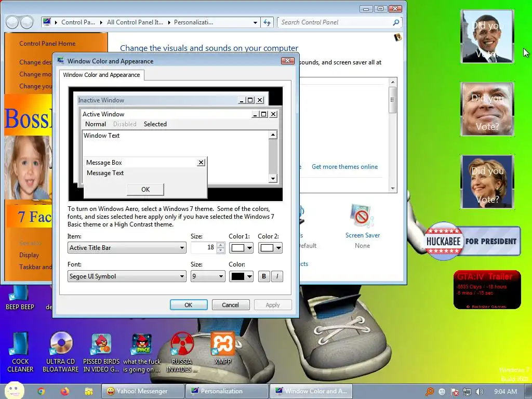532x399 pixels.
Task: Select the RUSSIA INVADES desktop icon
Action: (182, 352)
